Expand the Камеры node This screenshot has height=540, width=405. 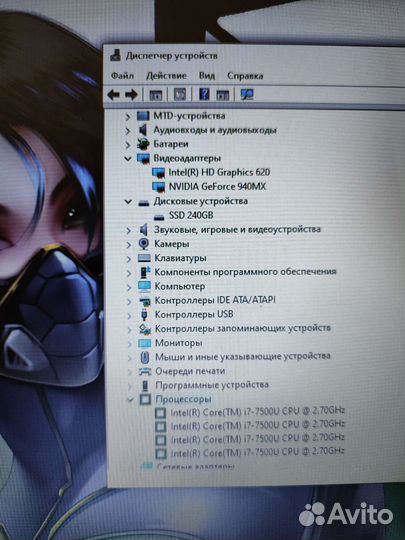pos(128,245)
